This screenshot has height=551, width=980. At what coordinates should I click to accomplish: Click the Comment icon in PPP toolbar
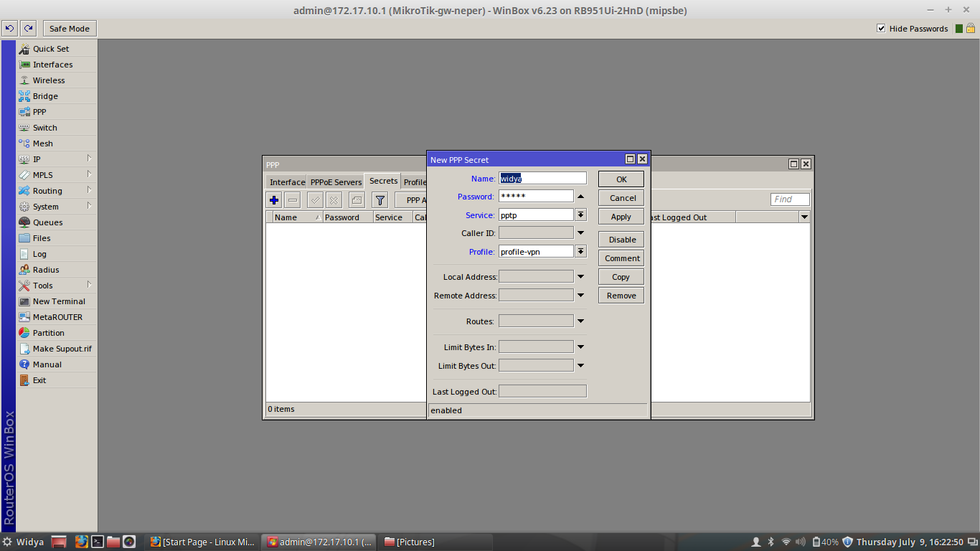[357, 200]
